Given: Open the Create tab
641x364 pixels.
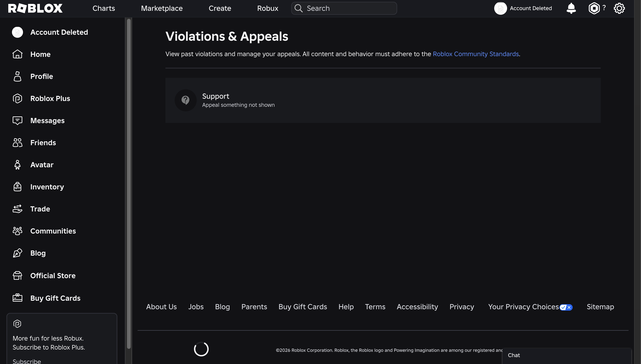Looking at the screenshot, I should pyautogui.click(x=220, y=8).
